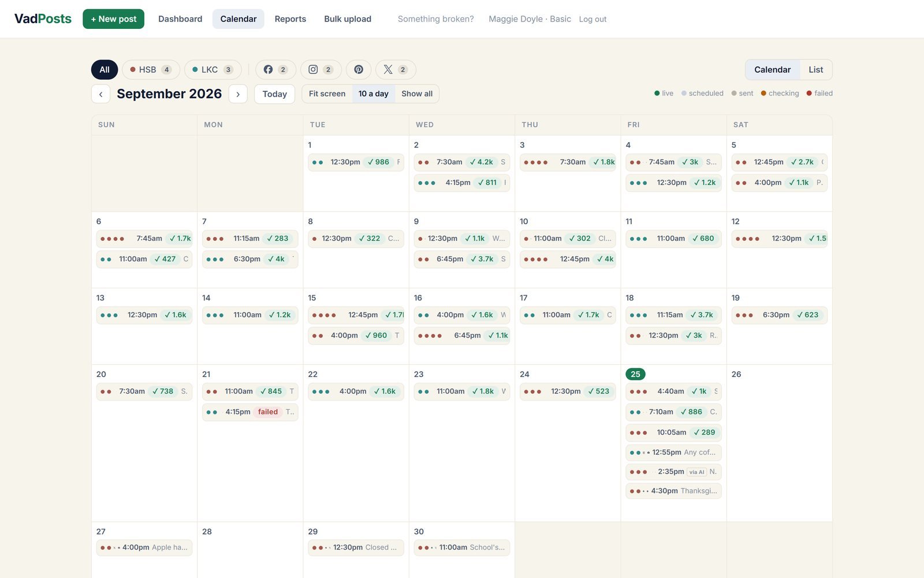Click day number 28
924x578 pixels.
coord(207,531)
